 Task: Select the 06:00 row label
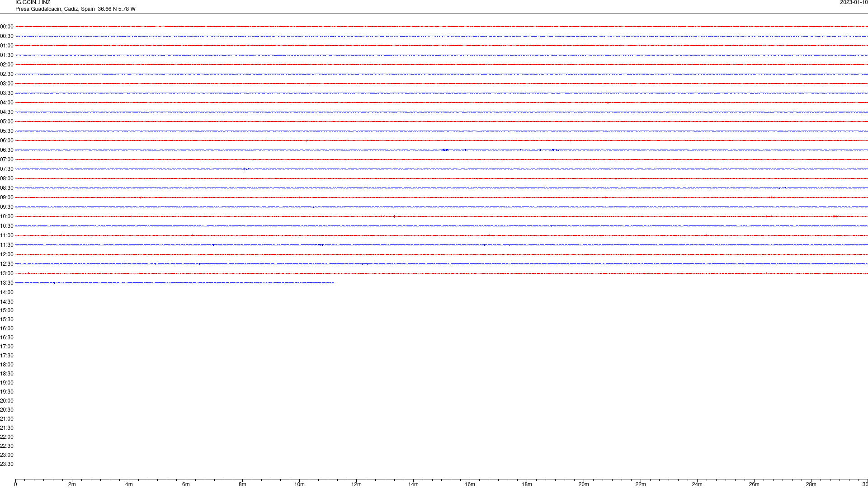click(x=7, y=141)
